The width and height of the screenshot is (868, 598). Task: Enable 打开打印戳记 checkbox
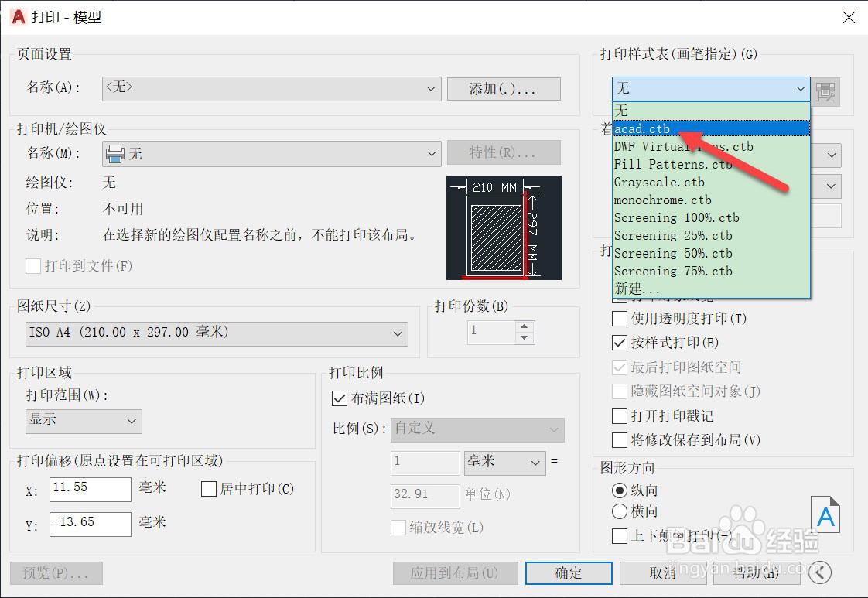620,416
